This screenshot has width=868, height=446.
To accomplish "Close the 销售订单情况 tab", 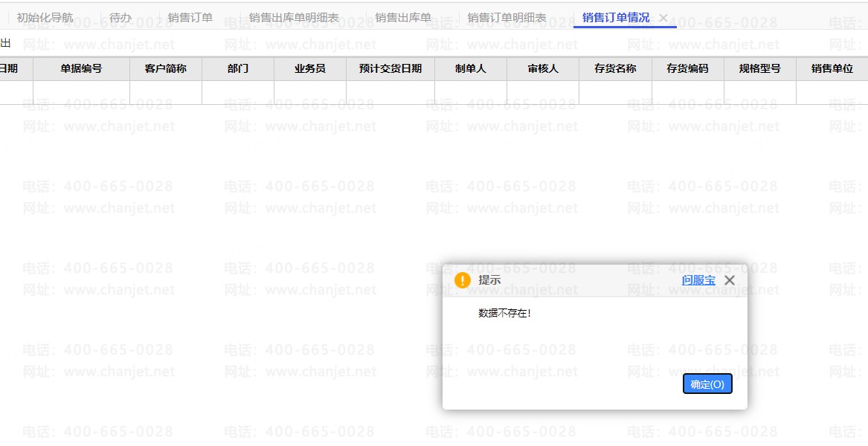I will click(663, 18).
